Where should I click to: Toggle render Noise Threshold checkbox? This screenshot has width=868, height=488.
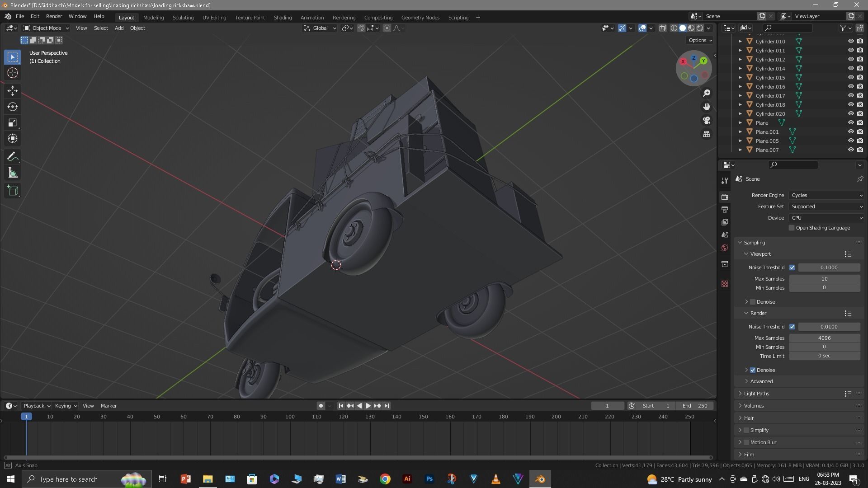point(792,327)
